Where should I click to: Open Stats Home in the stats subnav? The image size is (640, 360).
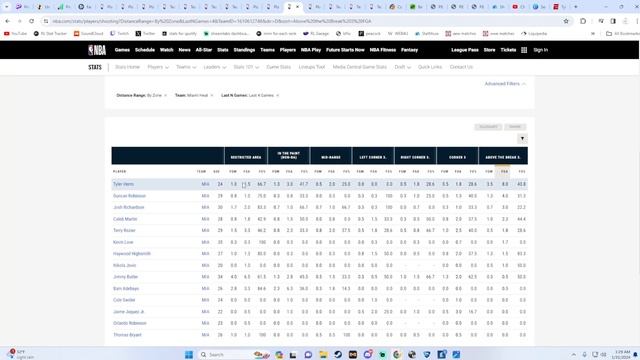[x=127, y=67]
